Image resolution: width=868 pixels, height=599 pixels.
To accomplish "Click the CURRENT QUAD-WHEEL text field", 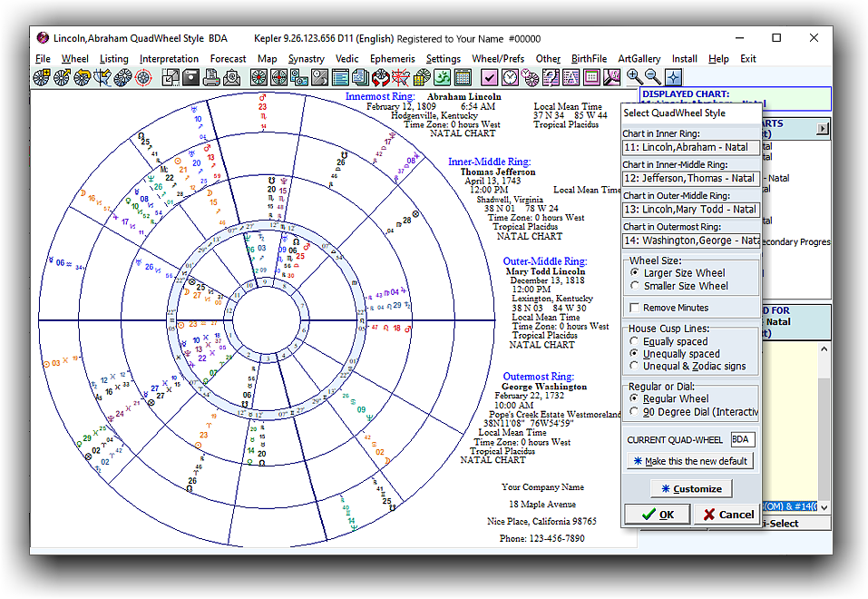I will pos(742,440).
